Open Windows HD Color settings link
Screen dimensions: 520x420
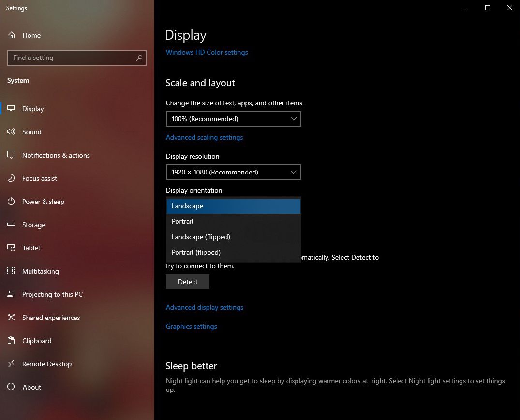point(207,52)
